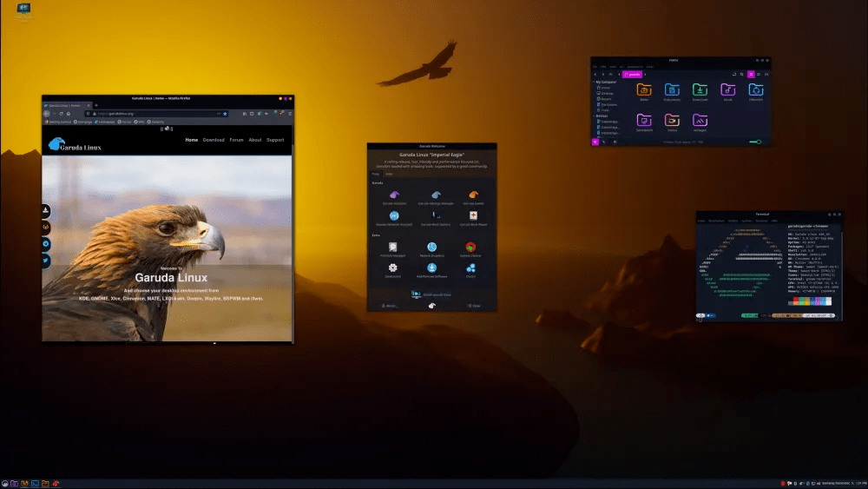Open the Videos folder in the file manager
Screen dimensions: 868x489
pyautogui.click(x=672, y=122)
